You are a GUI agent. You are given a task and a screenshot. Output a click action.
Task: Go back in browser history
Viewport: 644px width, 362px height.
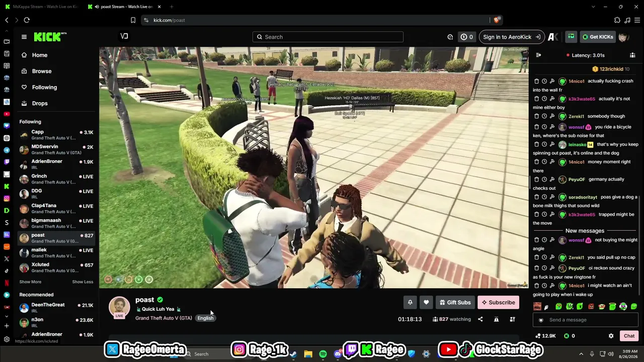[7, 20]
